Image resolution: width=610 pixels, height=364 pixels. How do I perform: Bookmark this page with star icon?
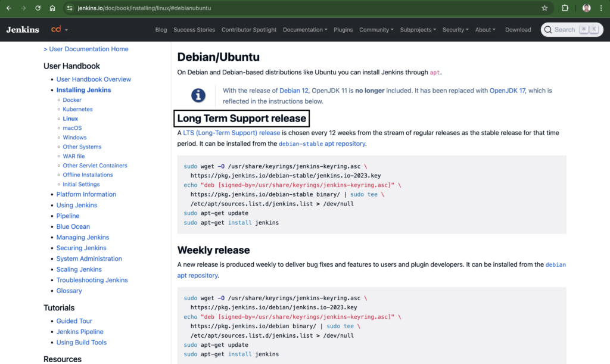click(x=544, y=8)
